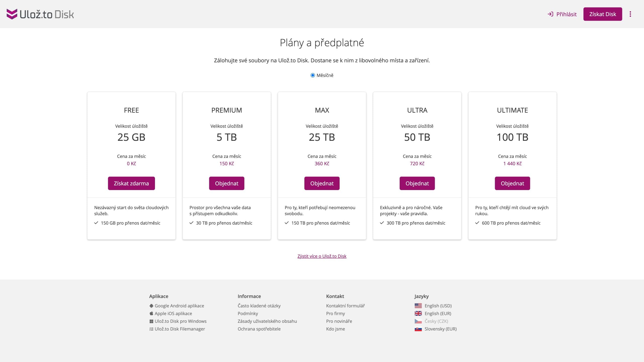Viewport: 644px width, 362px height.
Task: Open Často kladené otázky link
Action: [259, 306]
